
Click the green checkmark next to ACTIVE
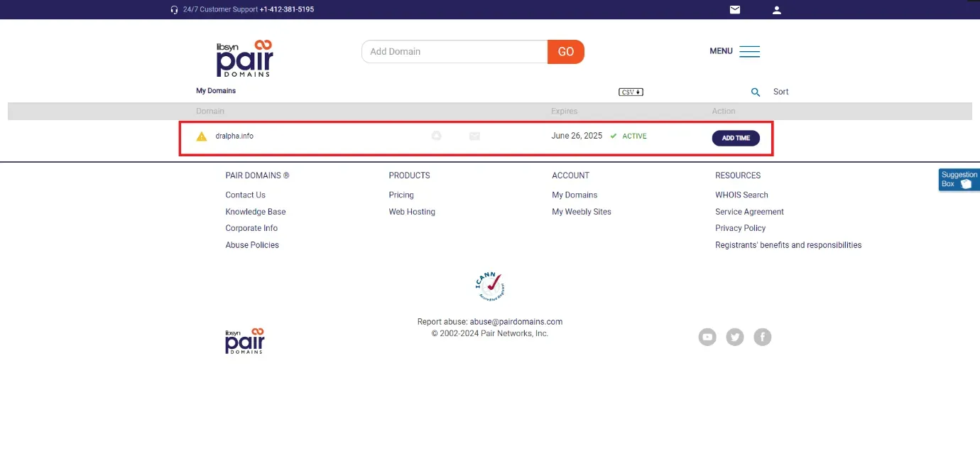tap(614, 136)
